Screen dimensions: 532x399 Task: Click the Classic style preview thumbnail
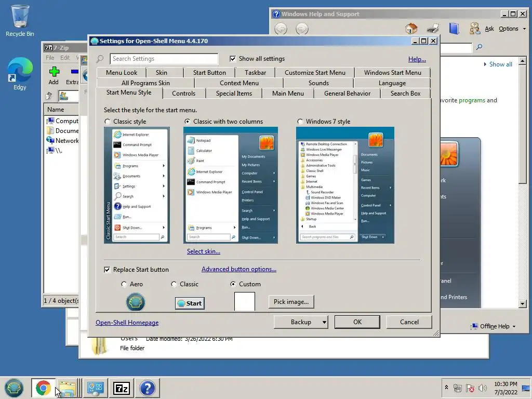coord(137,185)
